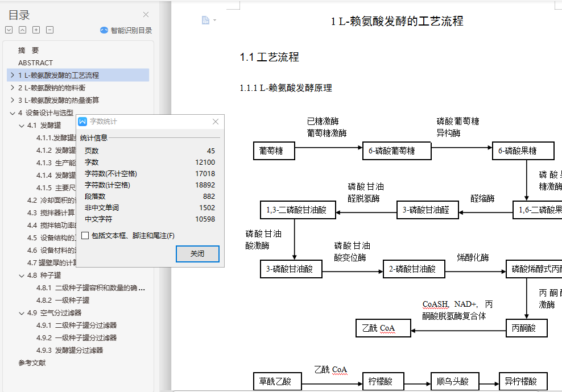Screen dimensions: 562x392
Task: Close the 目录 navigation pane
Action: [146, 15]
